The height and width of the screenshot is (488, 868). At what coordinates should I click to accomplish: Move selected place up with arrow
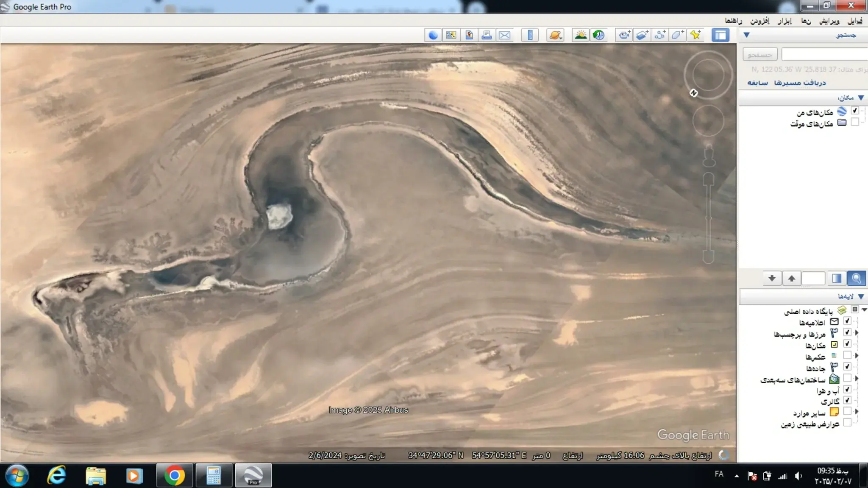(791, 278)
